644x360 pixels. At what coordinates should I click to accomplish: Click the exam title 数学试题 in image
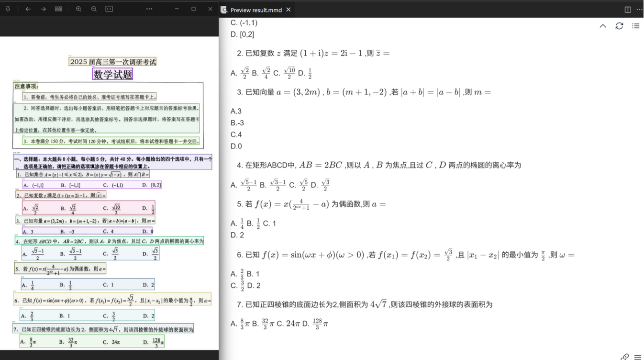[x=112, y=74]
